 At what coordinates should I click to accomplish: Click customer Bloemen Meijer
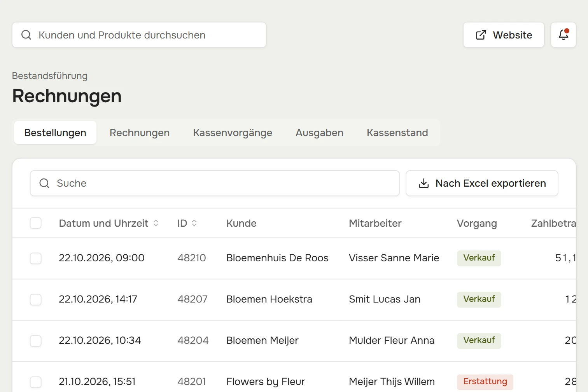tap(262, 340)
